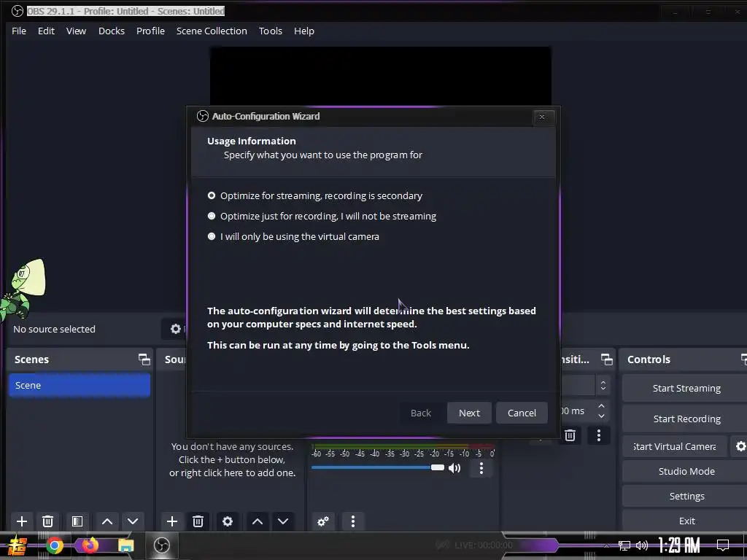The image size is (747, 560).
Task: Click the OBS Studio taskbar icon
Action: coord(162,545)
